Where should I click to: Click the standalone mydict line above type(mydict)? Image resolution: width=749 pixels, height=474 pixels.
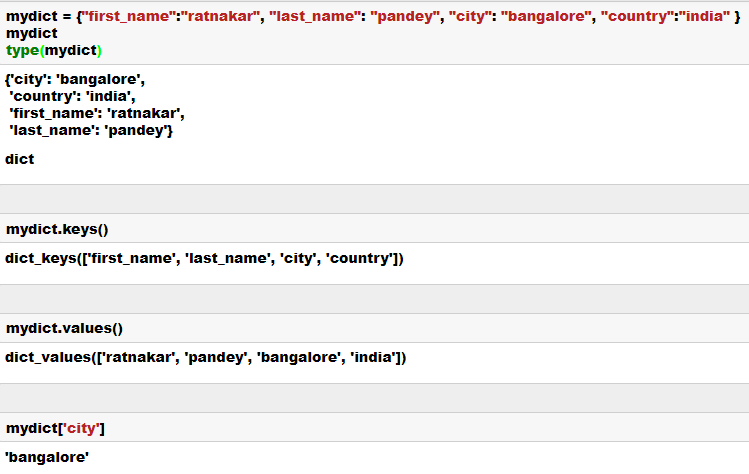click(31, 34)
